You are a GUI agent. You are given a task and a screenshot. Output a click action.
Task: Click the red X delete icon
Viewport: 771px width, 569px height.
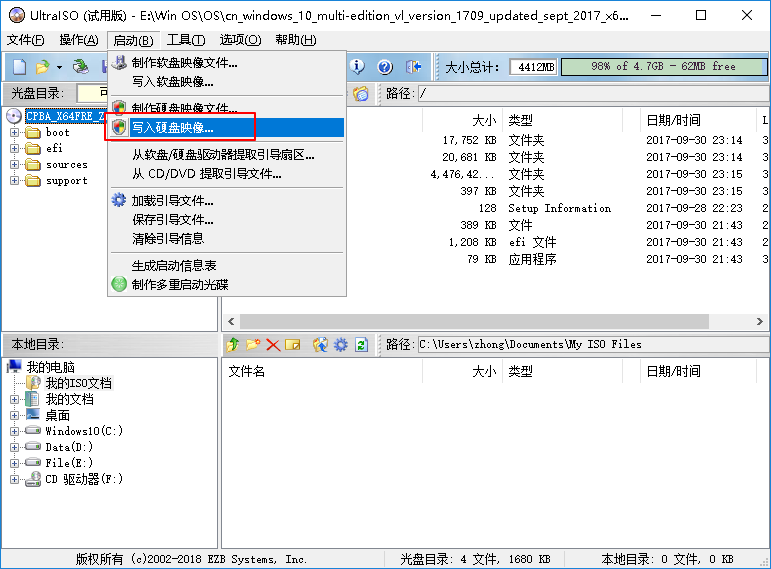point(273,344)
